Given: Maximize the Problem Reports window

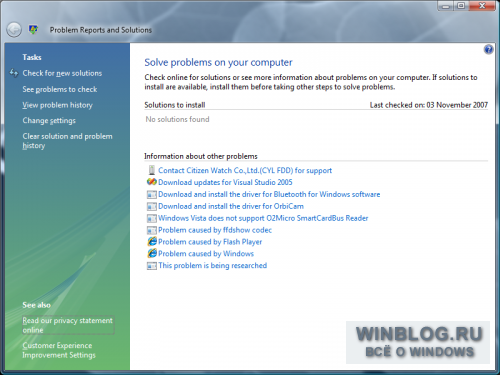Looking at the screenshot, I should click(x=461, y=6).
